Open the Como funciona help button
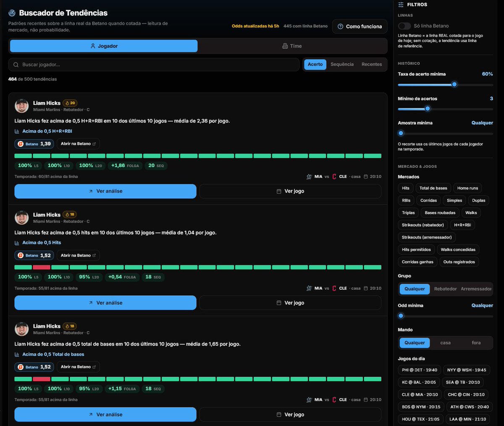 click(x=360, y=26)
